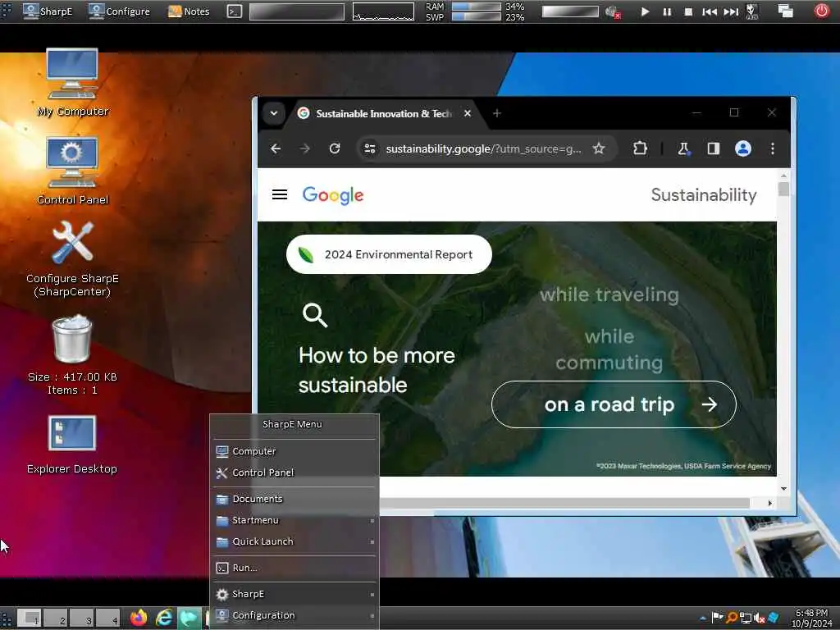840x630 pixels.
Task: Open the 2024 Environmental Report link
Action: pos(389,254)
